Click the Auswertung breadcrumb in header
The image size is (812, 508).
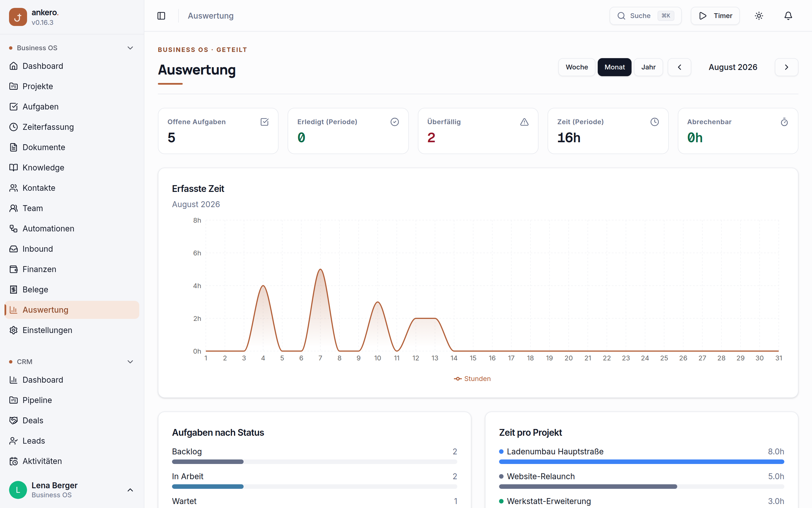click(211, 16)
